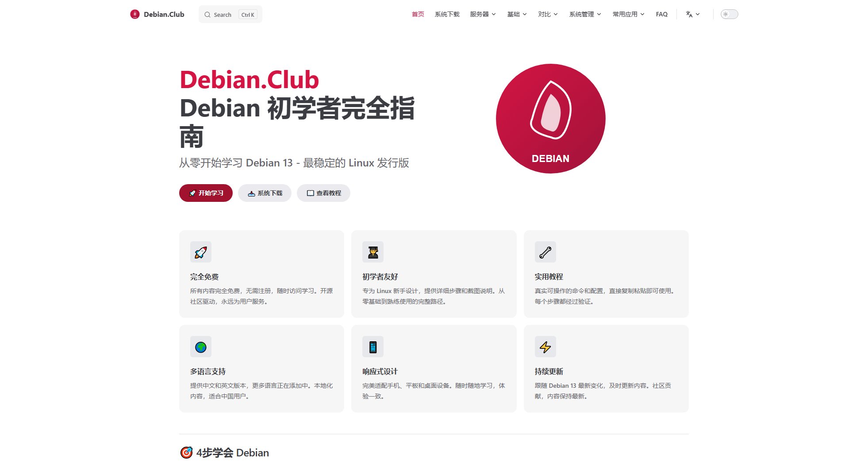Screen dimensions: 868x471
Task: Focus the Search box in header
Action: pos(230,15)
